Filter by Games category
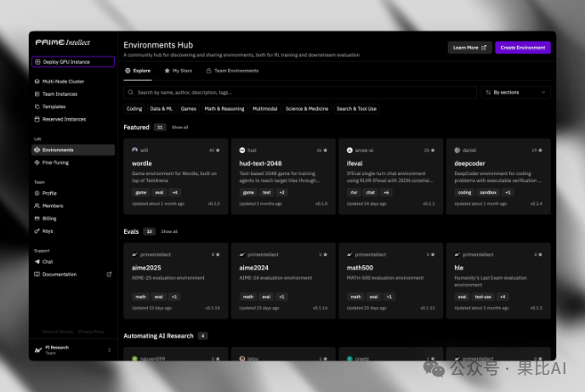The image size is (585, 392). tap(189, 109)
